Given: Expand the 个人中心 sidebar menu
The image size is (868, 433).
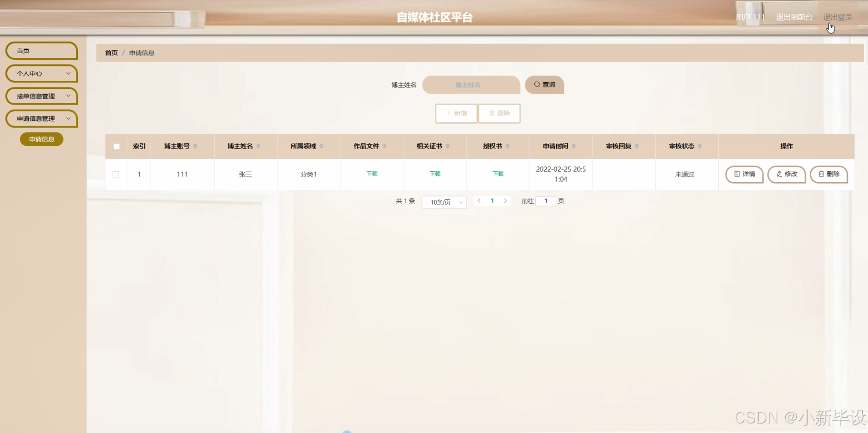Looking at the screenshot, I should click(x=42, y=74).
